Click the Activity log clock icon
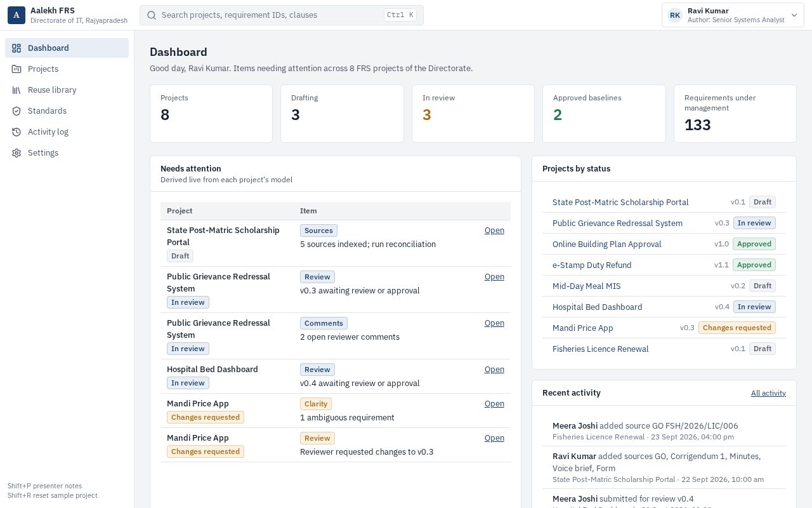Screen dimensions: 812x508 16,132
